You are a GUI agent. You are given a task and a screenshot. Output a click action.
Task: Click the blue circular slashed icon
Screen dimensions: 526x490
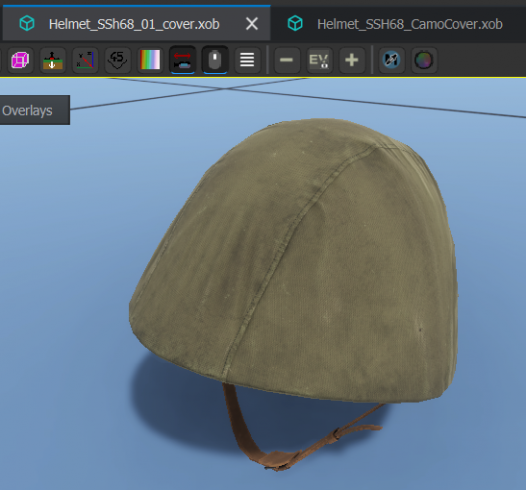(391, 60)
